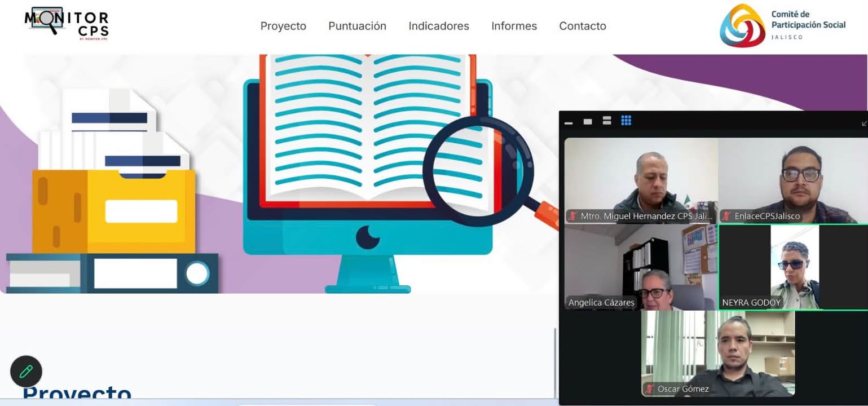Switch video panel to single-tile speaker view
Screen dimensions: 868x406
click(588, 121)
